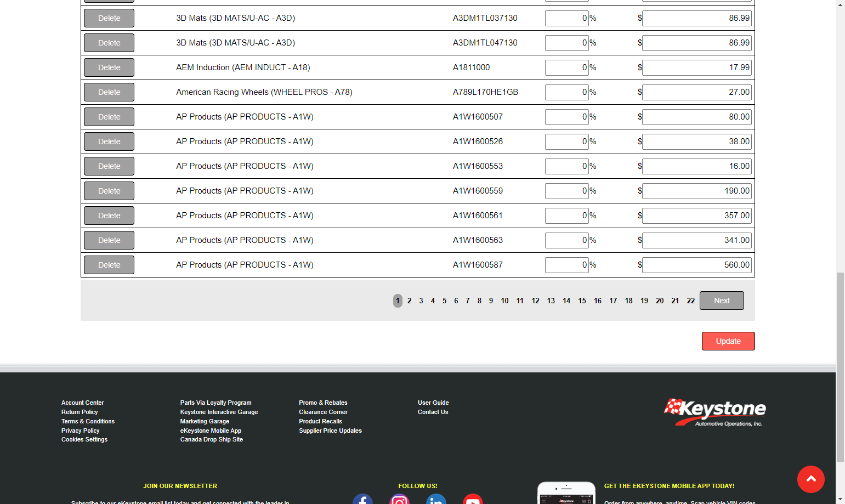Go to the Next page of results
The image size is (845, 504).
pyautogui.click(x=722, y=301)
